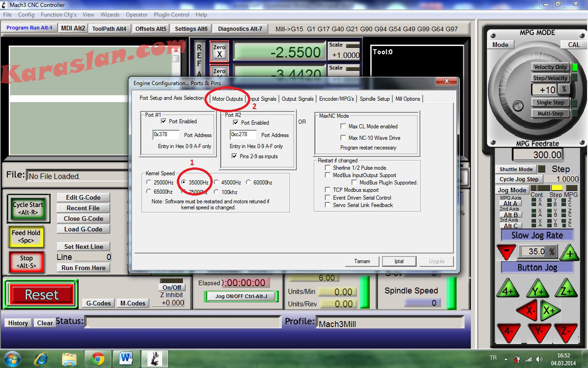This screenshot has height=368, width=588.
Task: Select 65000hz kernel speed
Action: click(x=149, y=192)
